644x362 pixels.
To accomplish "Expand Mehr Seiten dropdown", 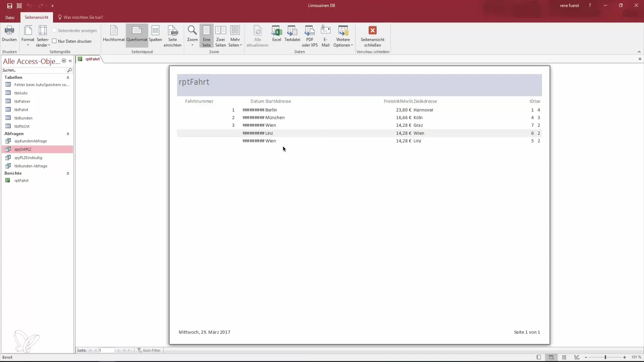I will tap(235, 36).
